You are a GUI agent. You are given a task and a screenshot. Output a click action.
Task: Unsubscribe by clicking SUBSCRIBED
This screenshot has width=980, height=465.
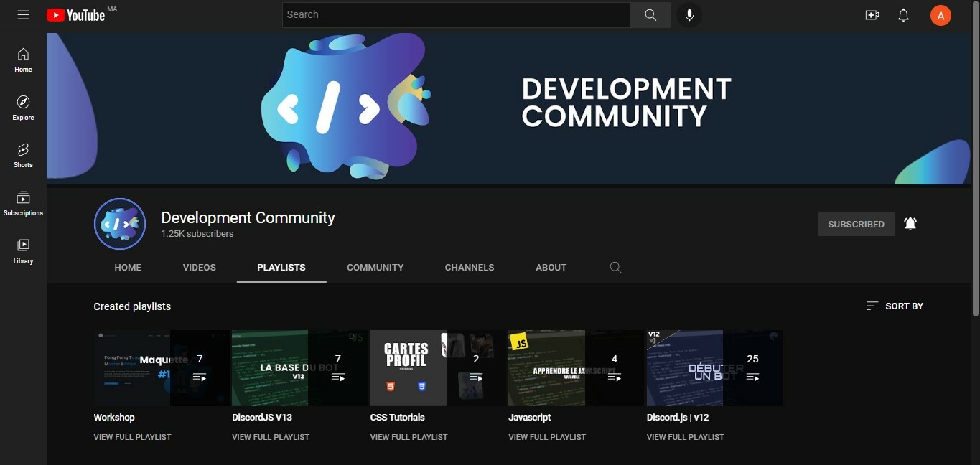[x=856, y=224]
